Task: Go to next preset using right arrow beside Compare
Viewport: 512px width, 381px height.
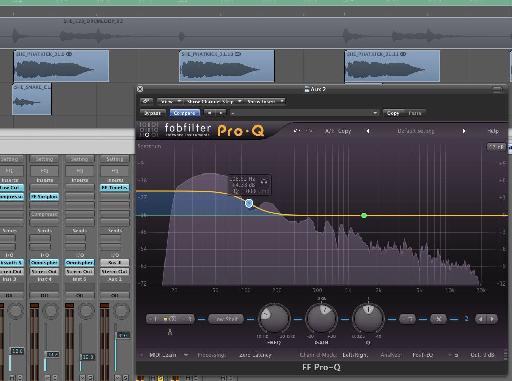Action: [221, 113]
